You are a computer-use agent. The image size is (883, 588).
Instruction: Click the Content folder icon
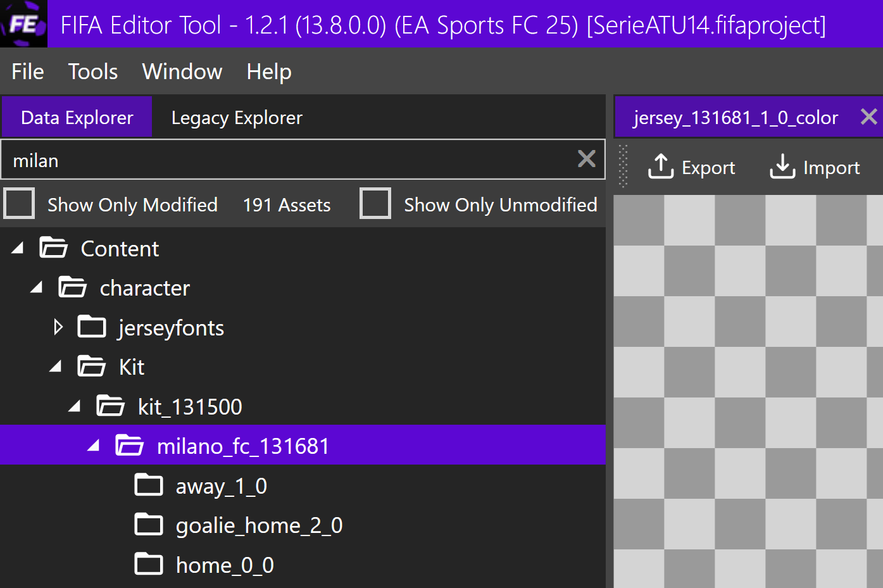[53, 248]
